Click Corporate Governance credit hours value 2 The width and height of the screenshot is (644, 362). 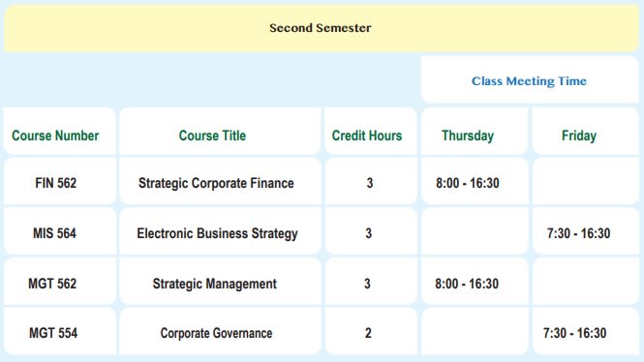368,333
